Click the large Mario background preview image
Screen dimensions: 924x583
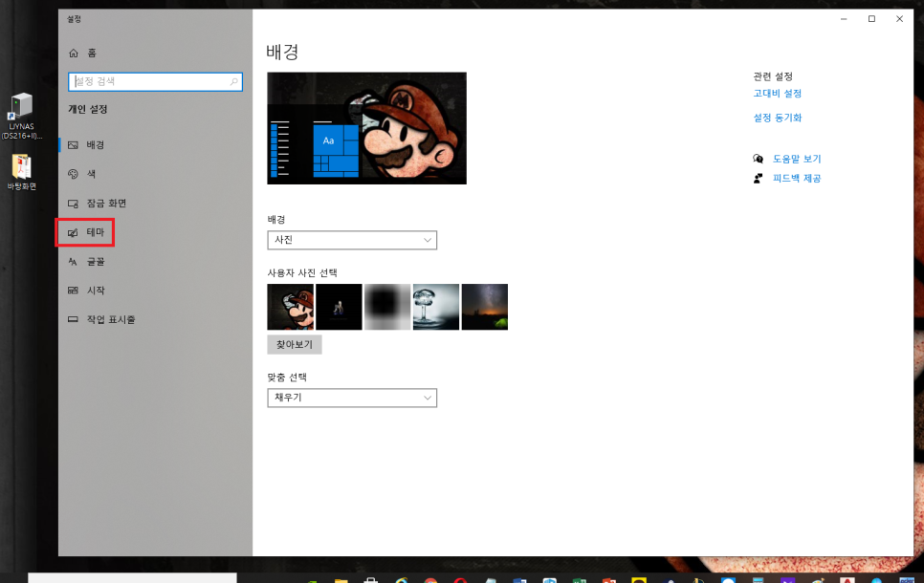point(366,128)
